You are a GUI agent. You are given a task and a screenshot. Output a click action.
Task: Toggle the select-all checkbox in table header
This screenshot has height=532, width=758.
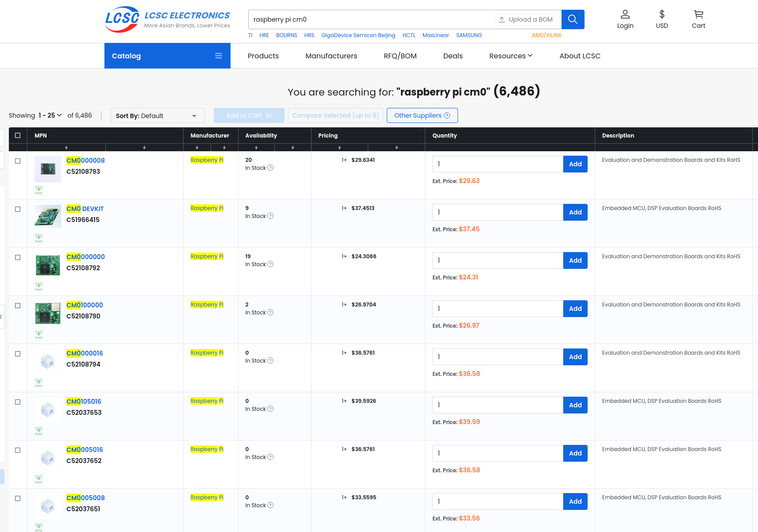point(18,135)
